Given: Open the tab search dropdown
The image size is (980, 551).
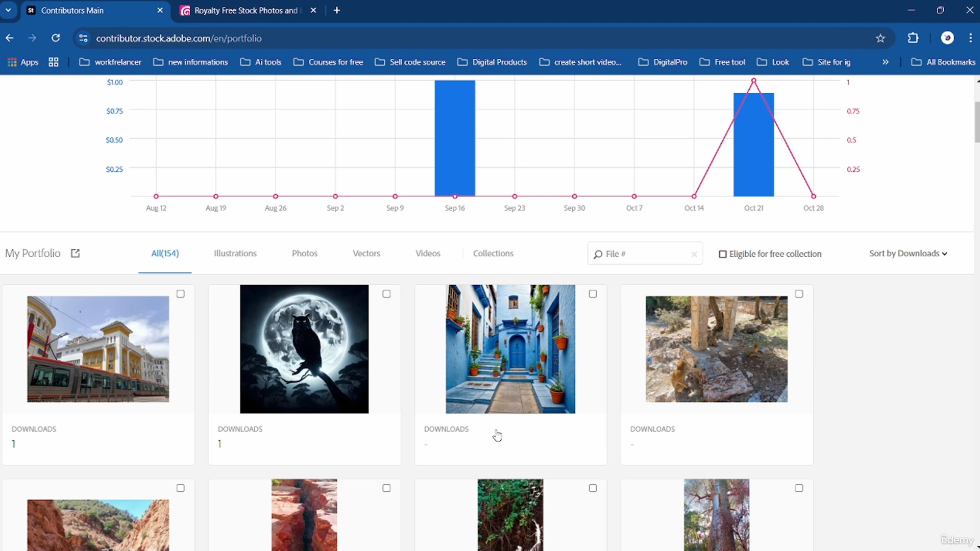Looking at the screenshot, I should [x=8, y=10].
